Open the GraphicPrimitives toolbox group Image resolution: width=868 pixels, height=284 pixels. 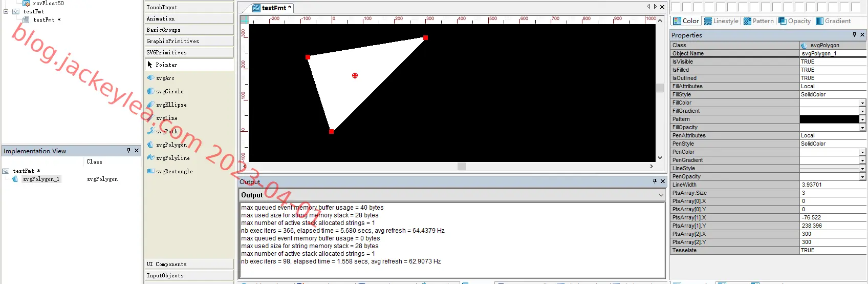[189, 41]
